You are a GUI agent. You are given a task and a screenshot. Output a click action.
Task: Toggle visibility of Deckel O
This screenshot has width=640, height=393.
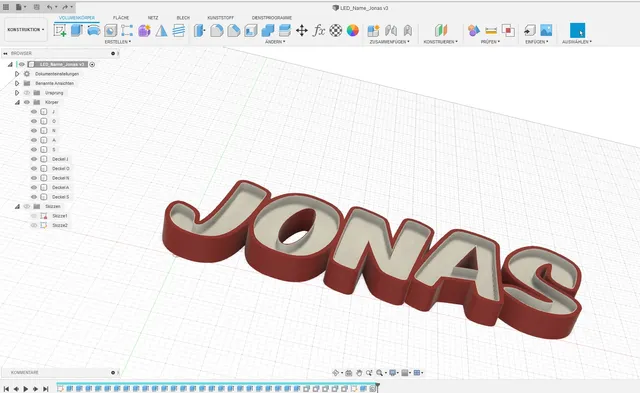point(34,169)
